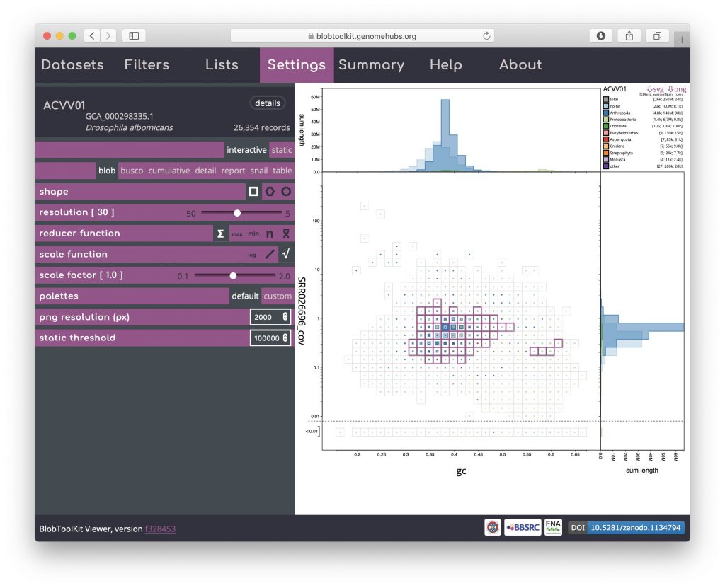The image size is (725, 588).
Task: Select the square shape icon
Action: (x=253, y=192)
